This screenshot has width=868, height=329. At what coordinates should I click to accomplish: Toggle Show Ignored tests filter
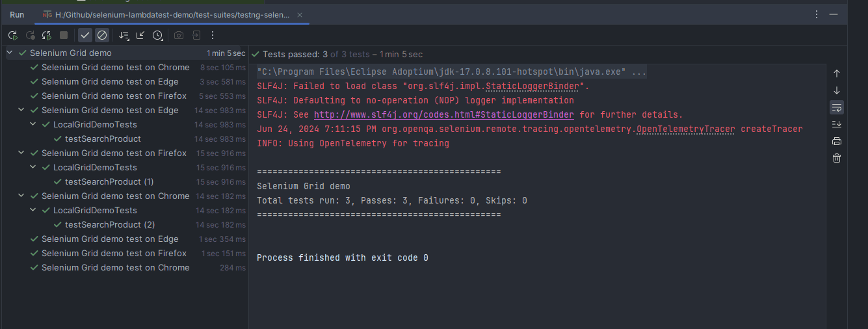click(x=102, y=35)
